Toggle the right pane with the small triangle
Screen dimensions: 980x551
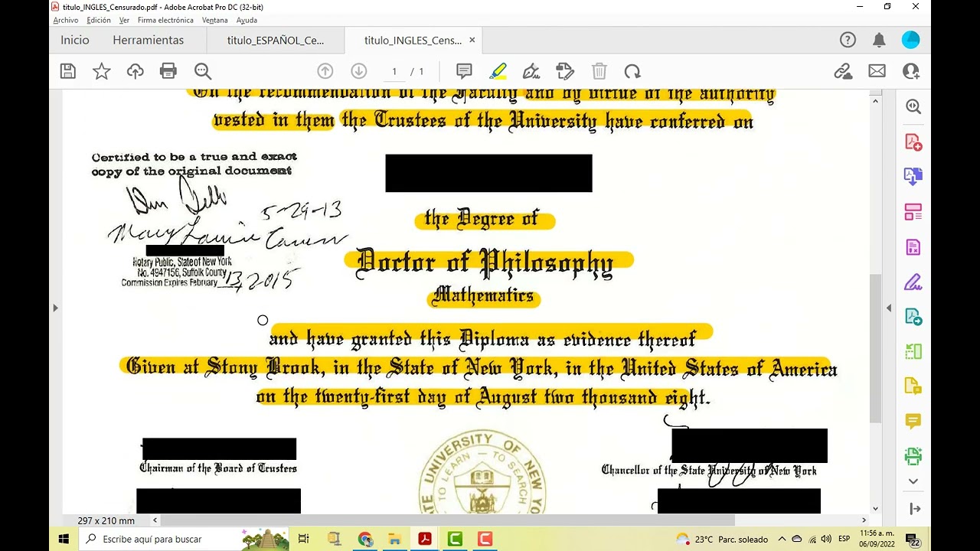pyautogui.click(x=889, y=308)
